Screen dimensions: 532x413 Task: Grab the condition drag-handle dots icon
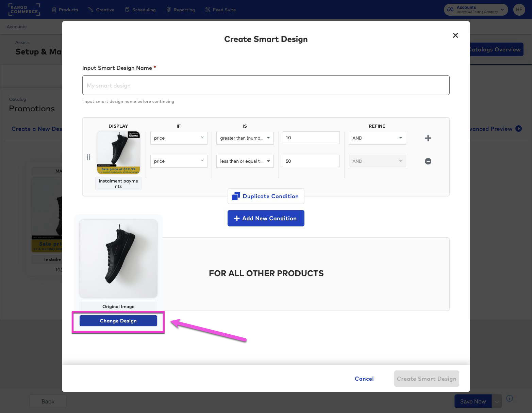pos(89,157)
